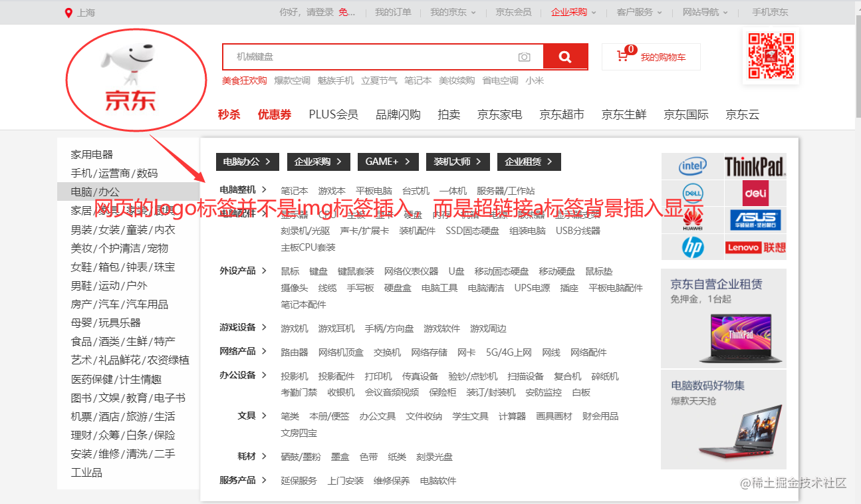Open the 优惠券 navigation item
The width and height of the screenshot is (861, 504).
(275, 114)
